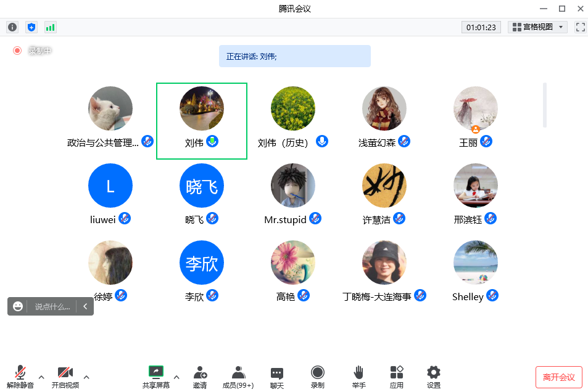
Task: Open the 聊天 chat panel
Action: click(x=277, y=377)
